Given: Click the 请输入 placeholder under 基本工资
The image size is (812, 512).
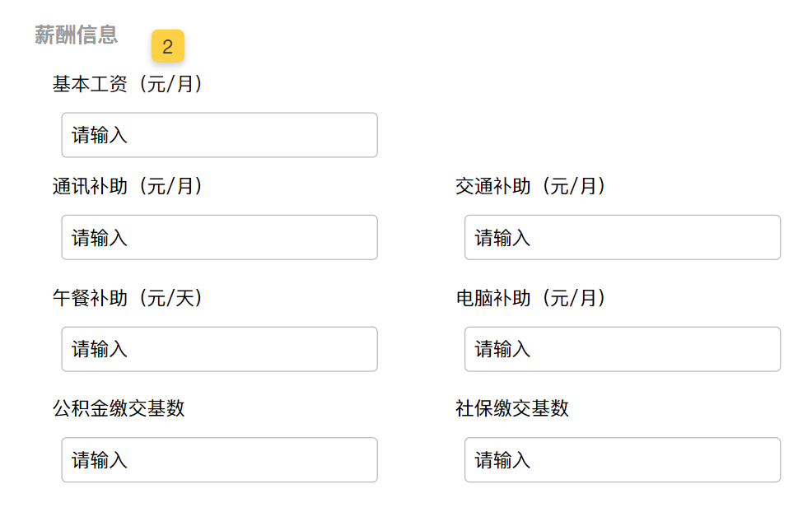Looking at the screenshot, I should point(100,136).
